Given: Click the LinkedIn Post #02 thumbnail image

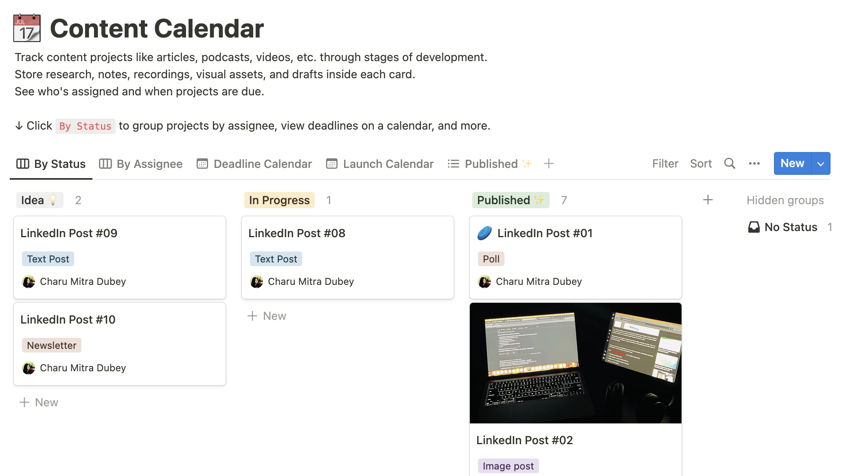Looking at the screenshot, I should (x=576, y=363).
